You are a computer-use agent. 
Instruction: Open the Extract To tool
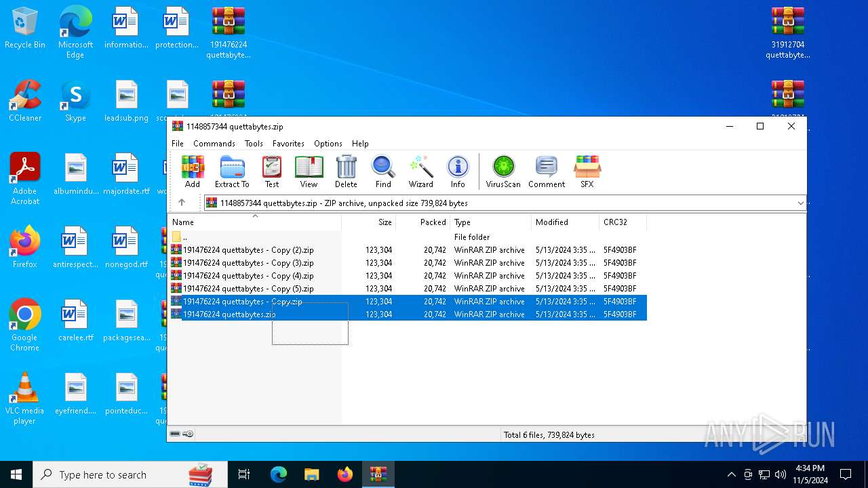[232, 171]
